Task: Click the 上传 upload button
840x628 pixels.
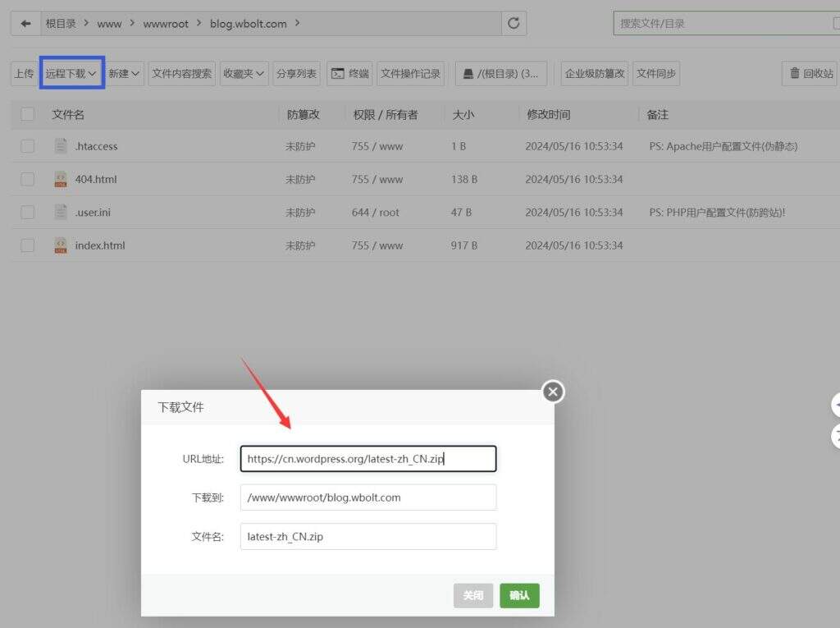Action: point(24,73)
